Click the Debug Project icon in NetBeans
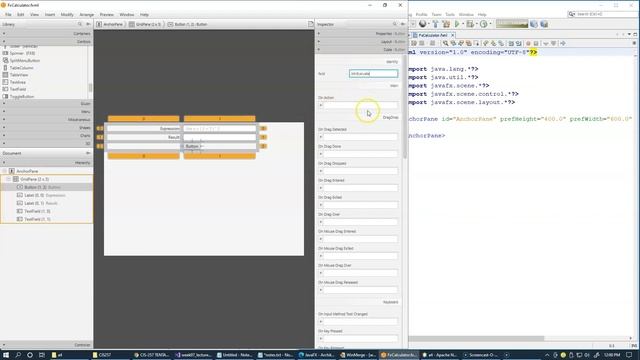 click(471, 24)
